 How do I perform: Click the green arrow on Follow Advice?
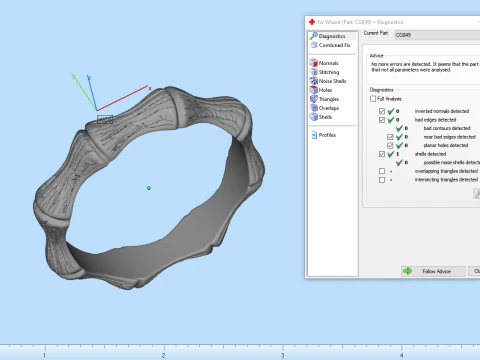point(407,271)
